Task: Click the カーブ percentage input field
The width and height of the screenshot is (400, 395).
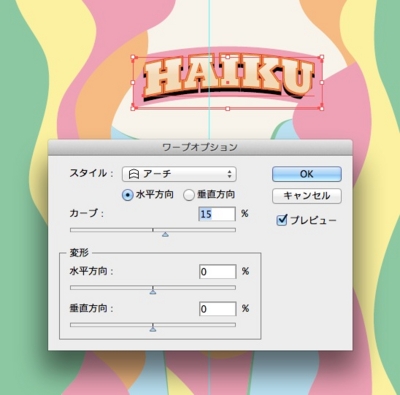Action: click(x=217, y=214)
